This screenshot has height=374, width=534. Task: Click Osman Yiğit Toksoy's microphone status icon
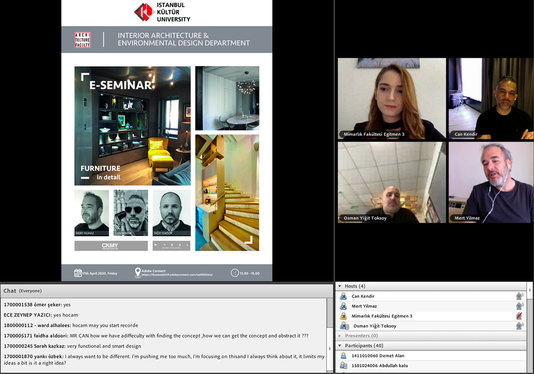(519, 326)
